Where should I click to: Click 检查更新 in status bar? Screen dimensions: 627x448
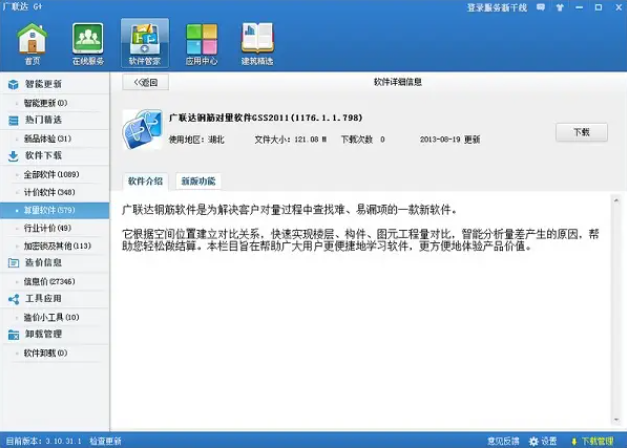point(105,441)
